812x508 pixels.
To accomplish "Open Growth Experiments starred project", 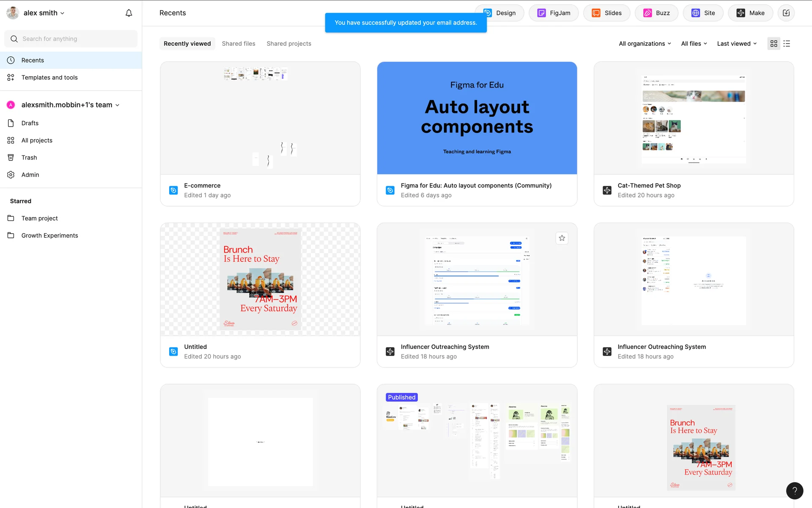I will click(x=49, y=236).
